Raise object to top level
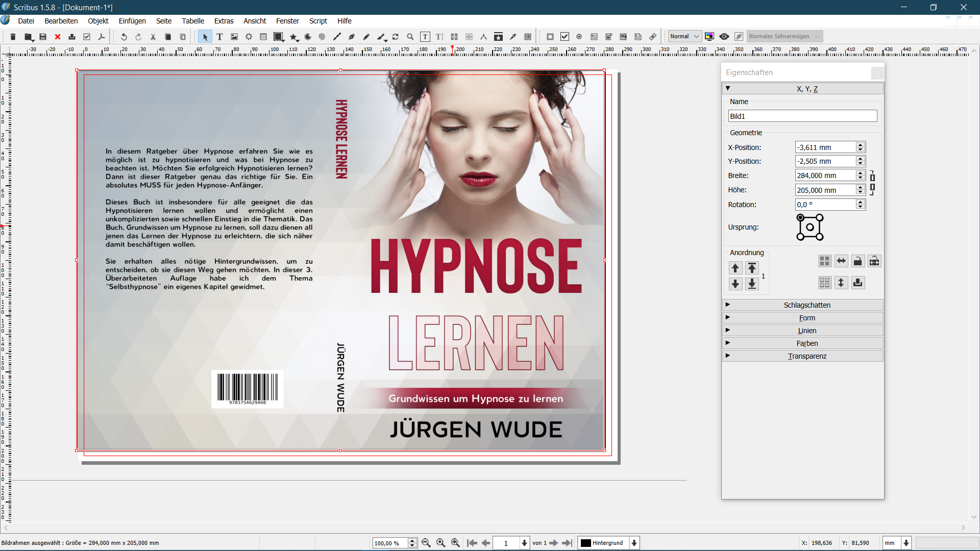This screenshot has width=980, height=551. (x=752, y=268)
